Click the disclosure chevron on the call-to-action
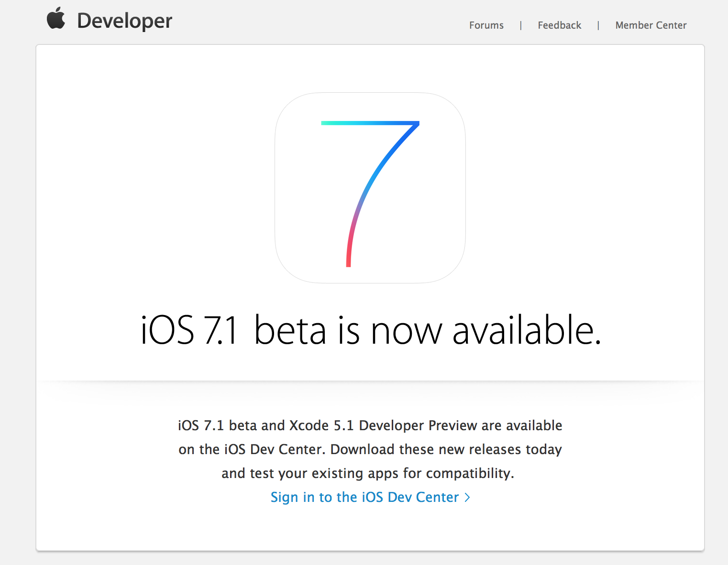 467,497
